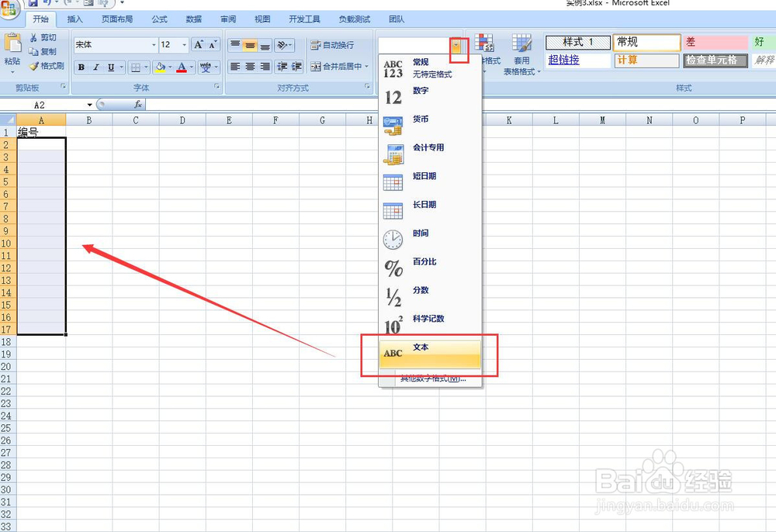The height and width of the screenshot is (532, 776).
Task: Open the fill color dropdown arrow
Action: pyautogui.click(x=170, y=67)
